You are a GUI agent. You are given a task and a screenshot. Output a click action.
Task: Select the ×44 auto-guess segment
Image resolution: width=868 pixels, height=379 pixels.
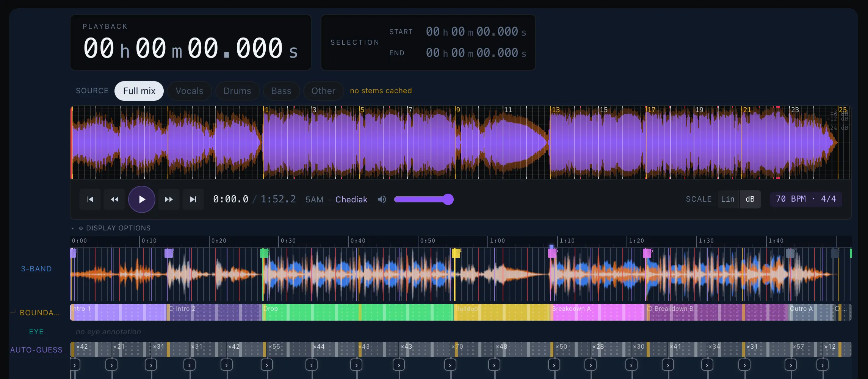click(x=335, y=349)
